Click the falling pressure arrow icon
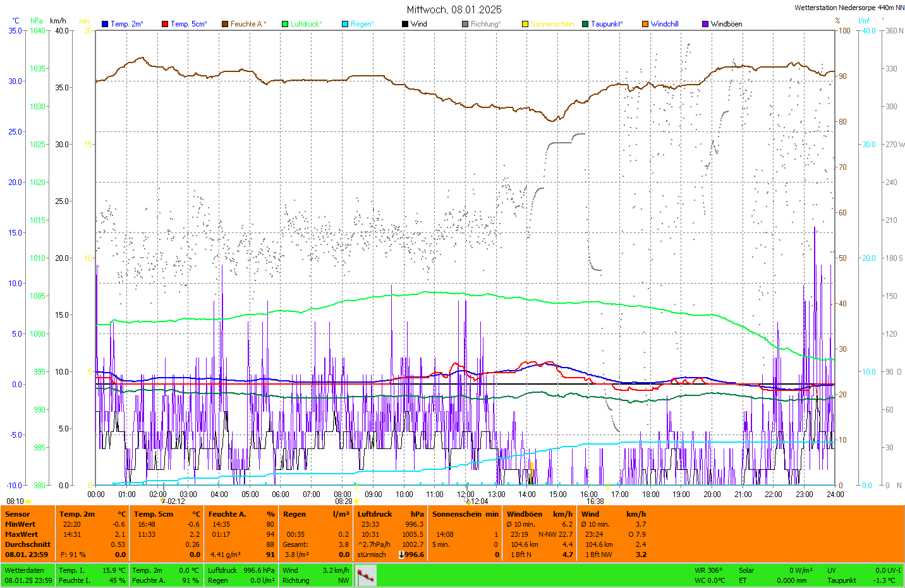 [x=401, y=555]
